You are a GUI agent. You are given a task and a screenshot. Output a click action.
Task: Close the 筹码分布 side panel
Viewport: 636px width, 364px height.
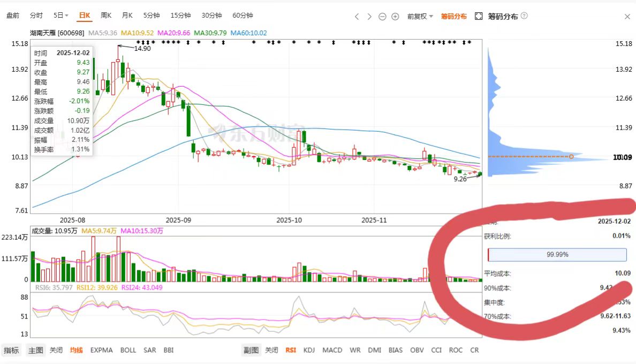coord(627,17)
